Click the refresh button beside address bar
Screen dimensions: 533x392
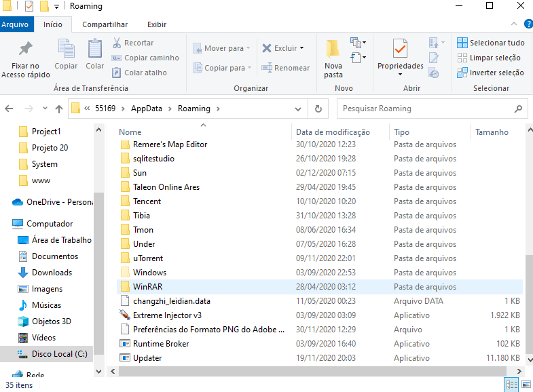[x=318, y=109]
